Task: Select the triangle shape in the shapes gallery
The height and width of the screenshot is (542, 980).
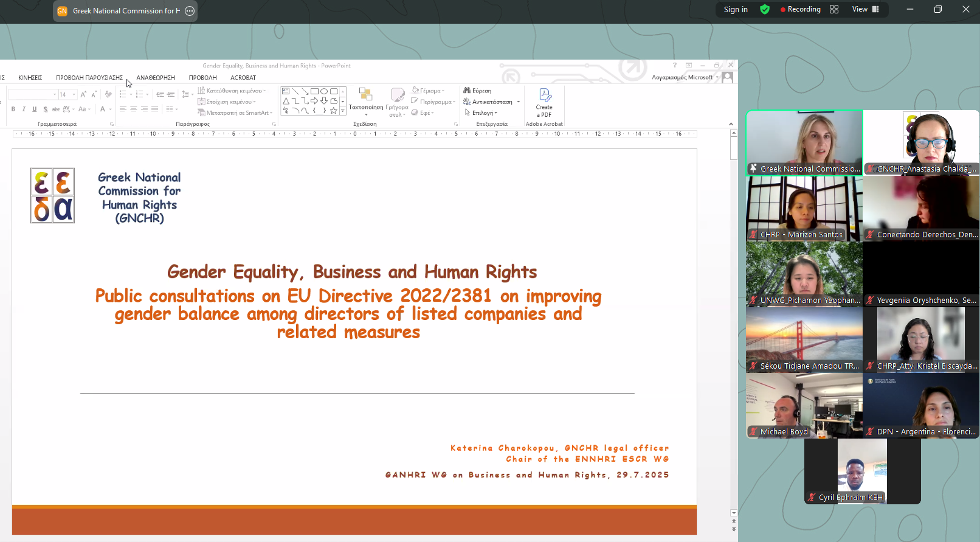Action: coord(286,101)
